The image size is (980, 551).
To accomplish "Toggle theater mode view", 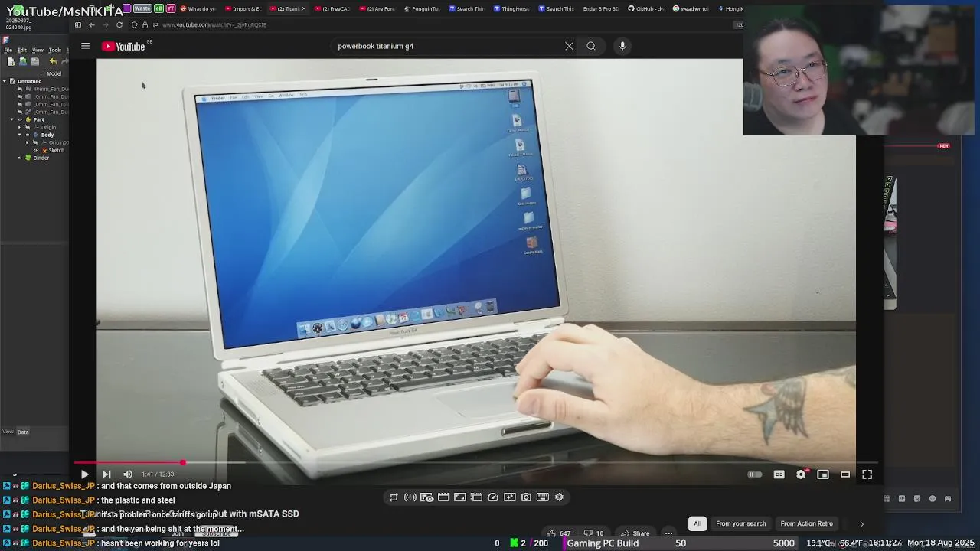I will [845, 474].
